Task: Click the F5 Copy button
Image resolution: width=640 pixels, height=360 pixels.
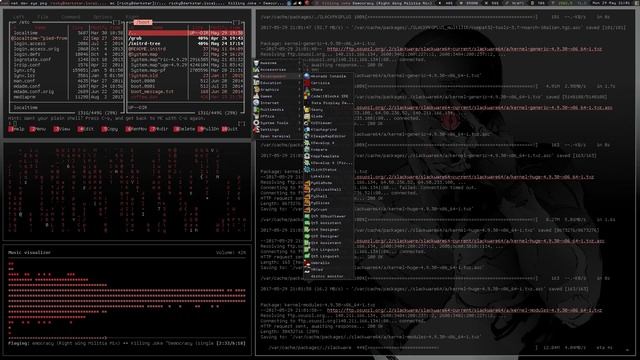Action: (x=110, y=129)
